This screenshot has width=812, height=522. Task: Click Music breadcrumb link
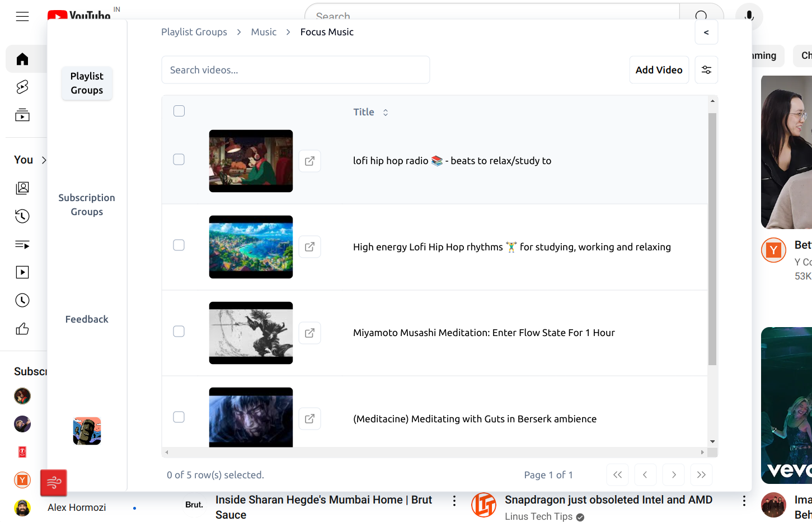point(264,32)
